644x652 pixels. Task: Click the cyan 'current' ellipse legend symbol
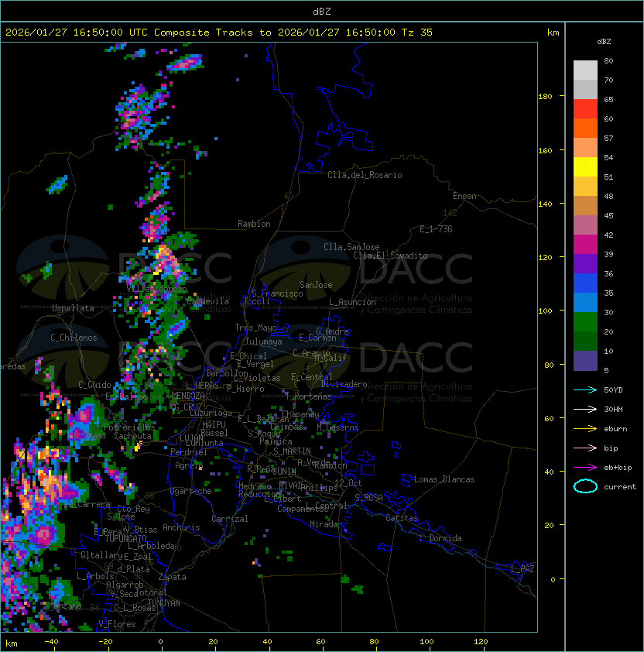point(585,486)
